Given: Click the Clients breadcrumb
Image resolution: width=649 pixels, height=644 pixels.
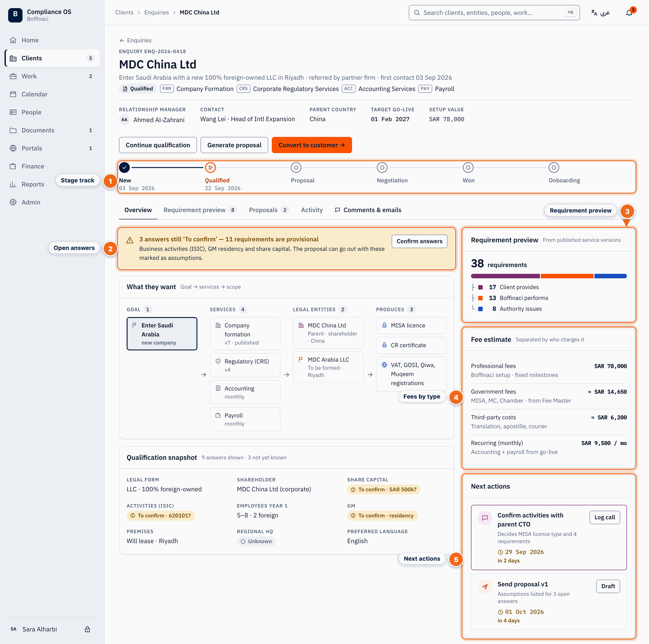Looking at the screenshot, I should pyautogui.click(x=124, y=12).
